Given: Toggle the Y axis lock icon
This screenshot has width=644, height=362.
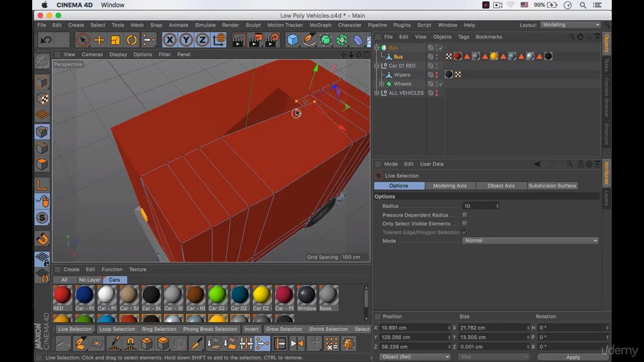Looking at the screenshot, I should point(186,40).
